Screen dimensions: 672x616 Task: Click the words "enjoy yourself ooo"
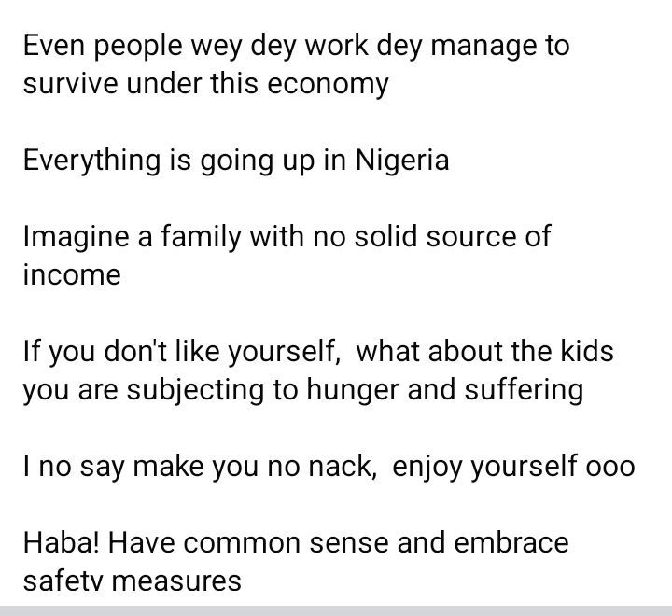pyautogui.click(x=513, y=466)
